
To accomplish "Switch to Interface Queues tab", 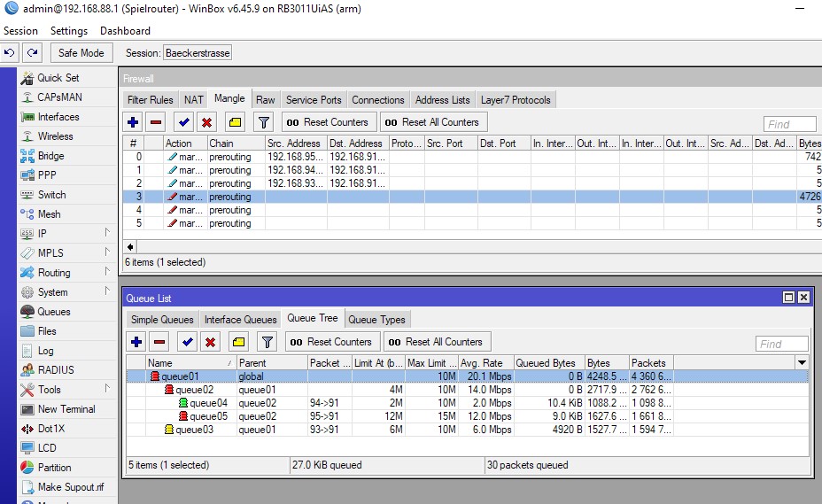I will coord(240,320).
